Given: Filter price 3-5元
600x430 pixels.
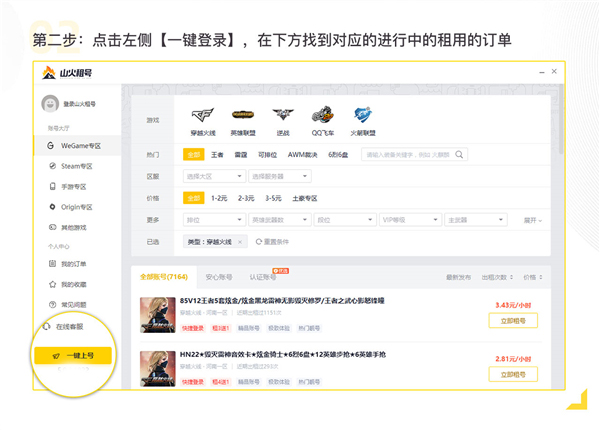Looking at the screenshot, I should 273,198.
